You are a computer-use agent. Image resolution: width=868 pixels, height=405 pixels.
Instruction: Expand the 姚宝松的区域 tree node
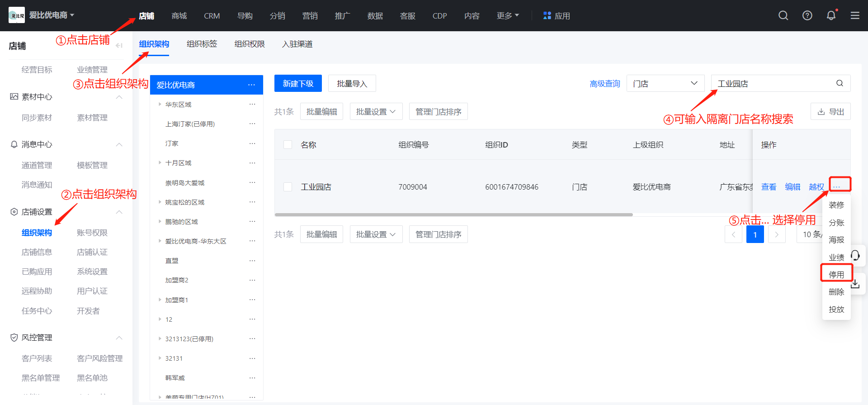point(160,202)
